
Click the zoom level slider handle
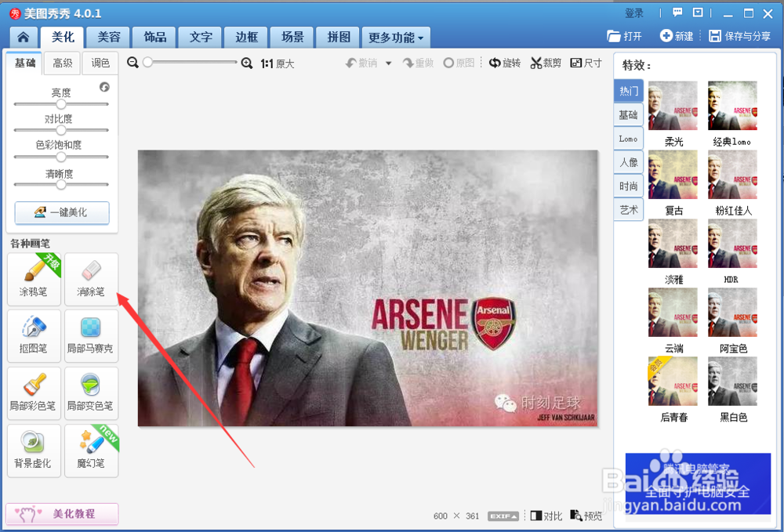pyautogui.click(x=147, y=63)
